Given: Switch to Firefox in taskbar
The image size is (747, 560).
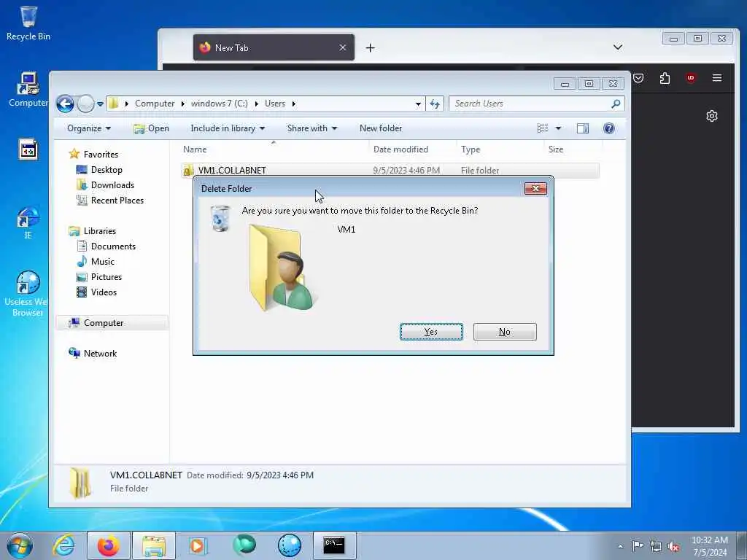Looking at the screenshot, I should click(109, 545).
